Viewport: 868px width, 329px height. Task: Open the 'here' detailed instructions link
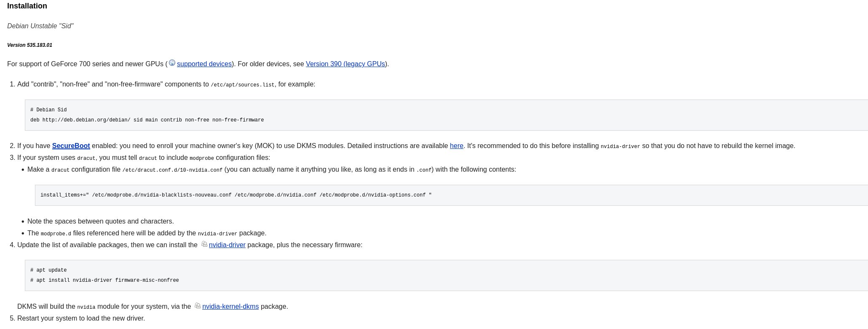click(x=457, y=146)
